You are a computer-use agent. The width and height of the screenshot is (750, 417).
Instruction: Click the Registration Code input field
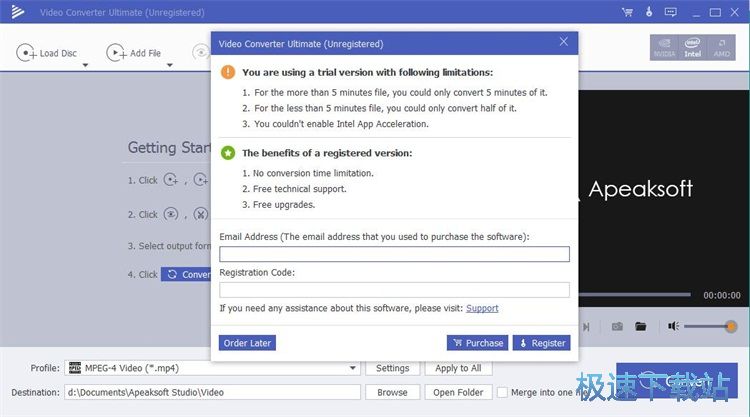tap(394, 290)
